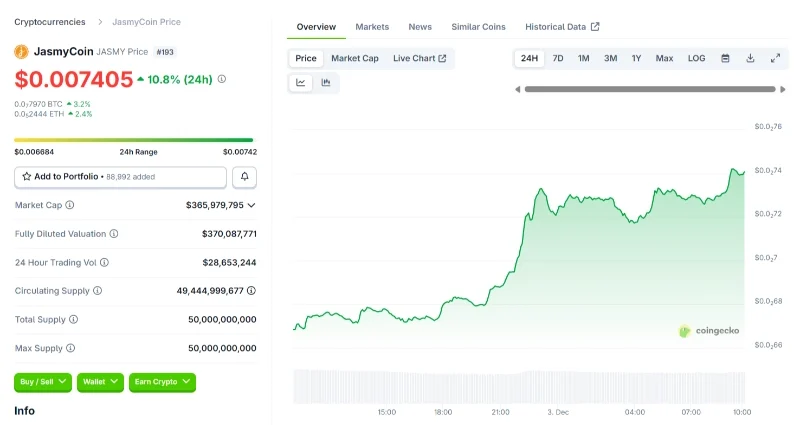Click Add to Portfolio button
This screenshot has height=425, width=800.
point(120,177)
